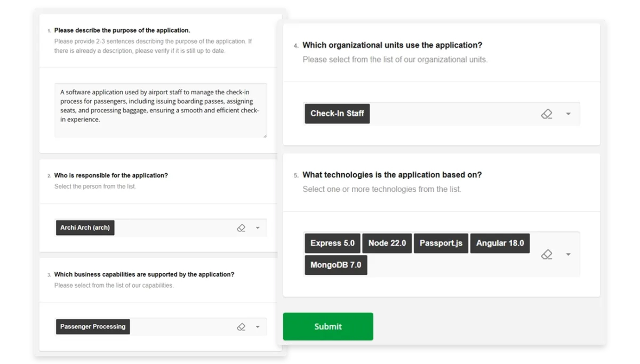Select the Archi Arch (arch) tag

(x=85, y=228)
